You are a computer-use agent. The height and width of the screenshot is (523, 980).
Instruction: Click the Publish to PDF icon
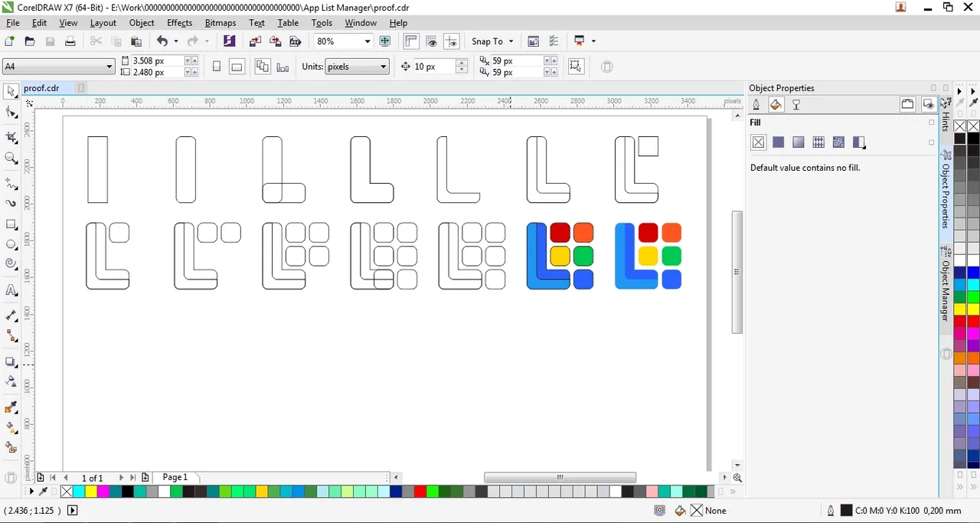295,41
